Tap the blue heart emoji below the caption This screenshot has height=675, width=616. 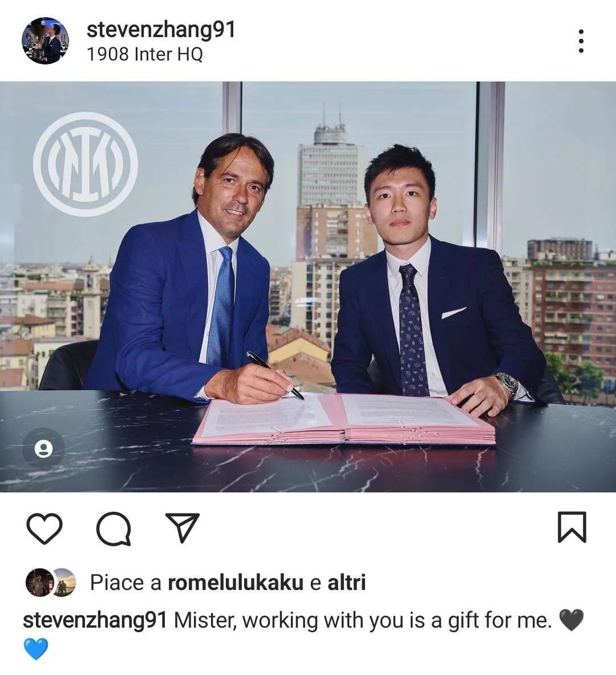click(x=36, y=649)
